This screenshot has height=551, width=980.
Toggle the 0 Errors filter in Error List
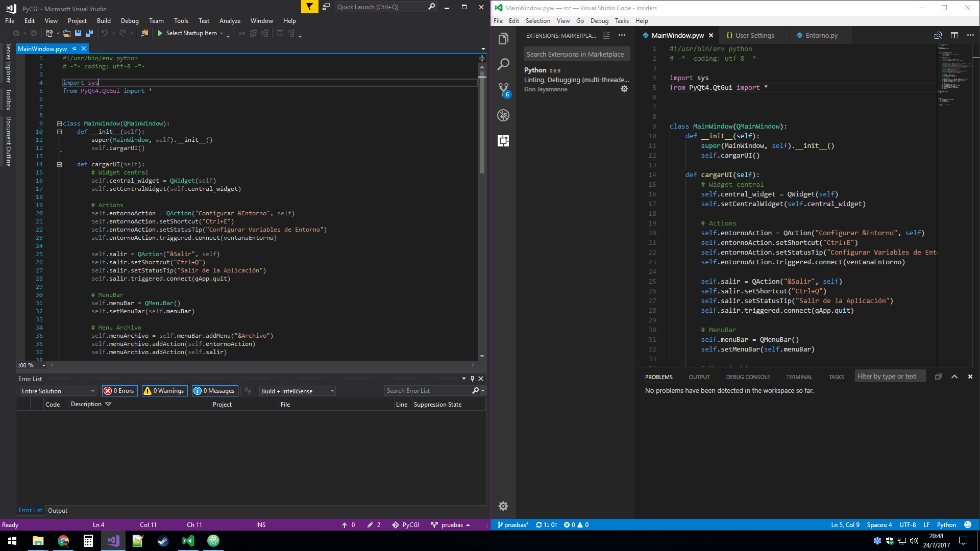[119, 391]
